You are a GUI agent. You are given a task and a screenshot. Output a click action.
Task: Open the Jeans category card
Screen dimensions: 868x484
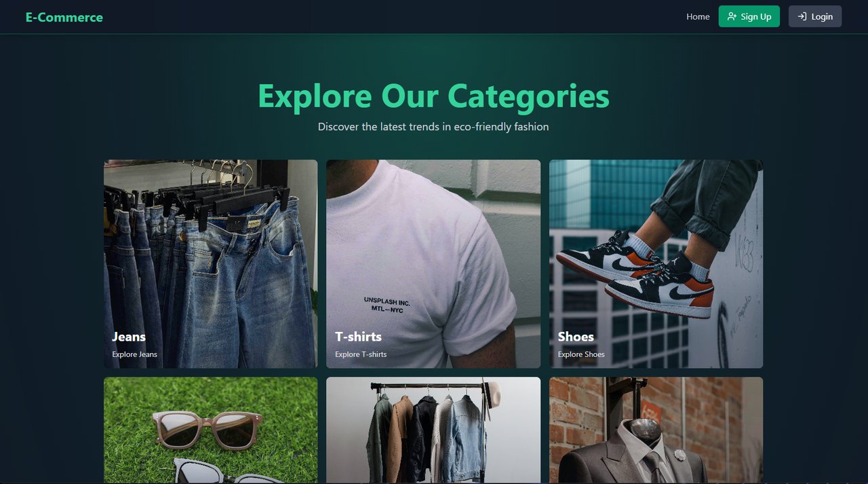tap(210, 264)
